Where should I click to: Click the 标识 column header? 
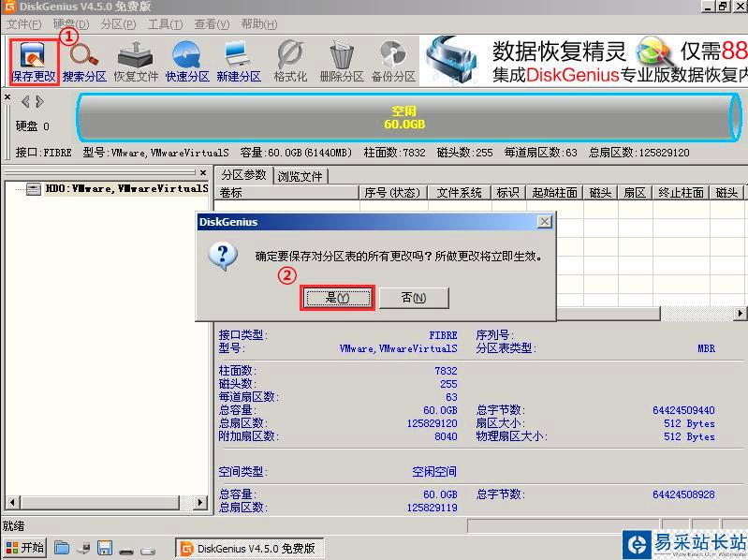[x=508, y=193]
